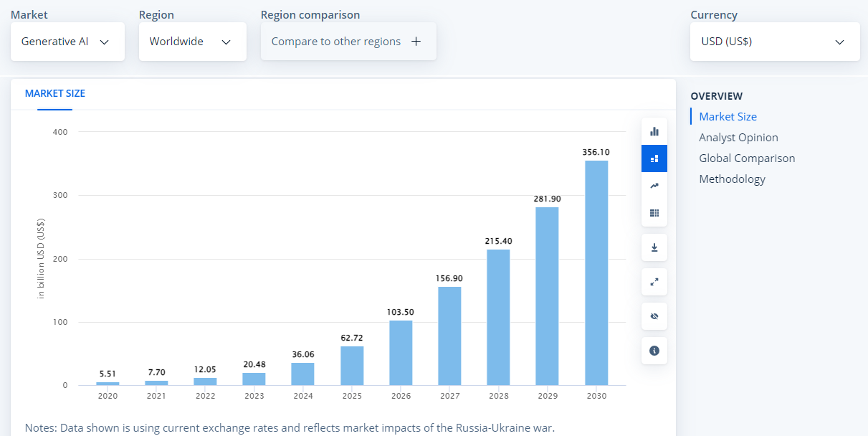Open the chart info icon
This screenshot has width=868, height=436.
pos(654,351)
